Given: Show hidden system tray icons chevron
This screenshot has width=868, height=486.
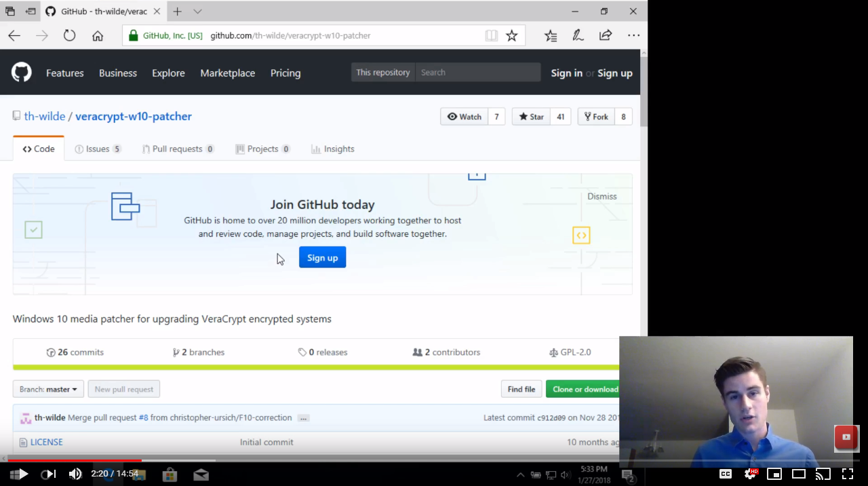Looking at the screenshot, I should [x=521, y=474].
